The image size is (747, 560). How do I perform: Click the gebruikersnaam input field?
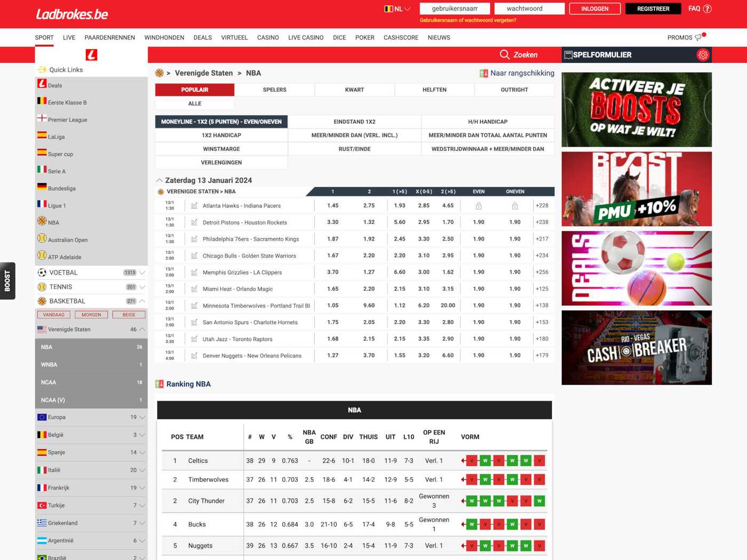[x=455, y=9]
